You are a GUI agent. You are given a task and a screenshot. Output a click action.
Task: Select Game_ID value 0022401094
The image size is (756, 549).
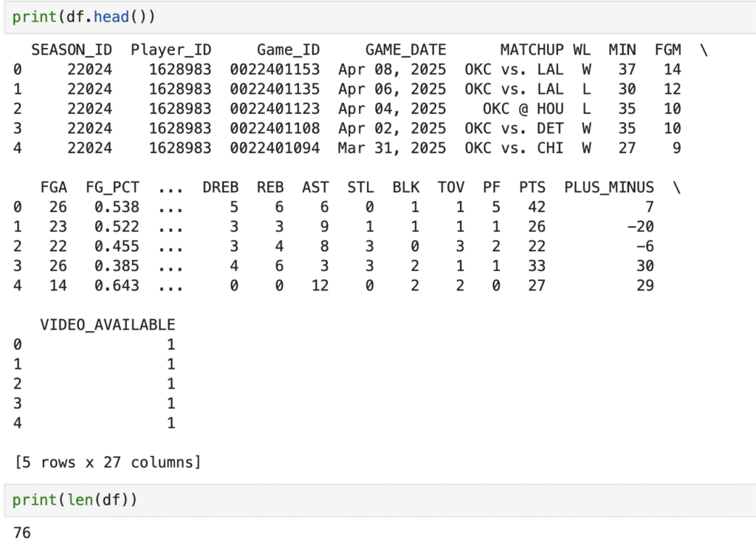point(275,148)
